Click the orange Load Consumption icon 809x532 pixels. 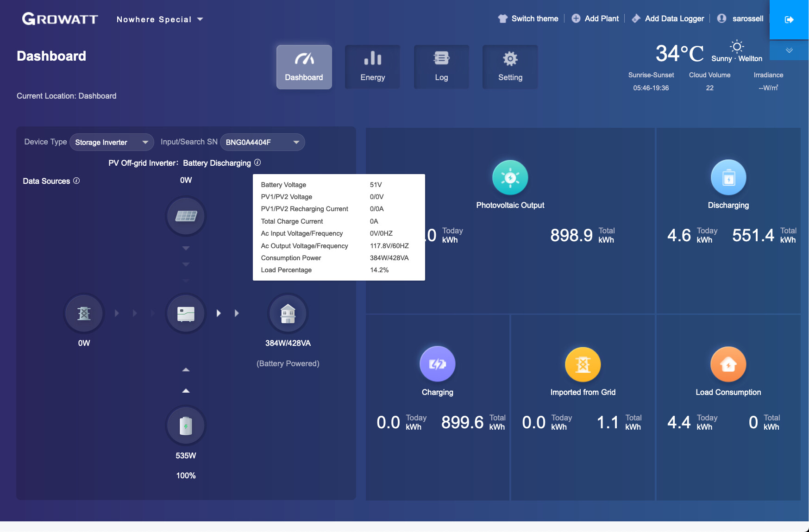(x=728, y=364)
